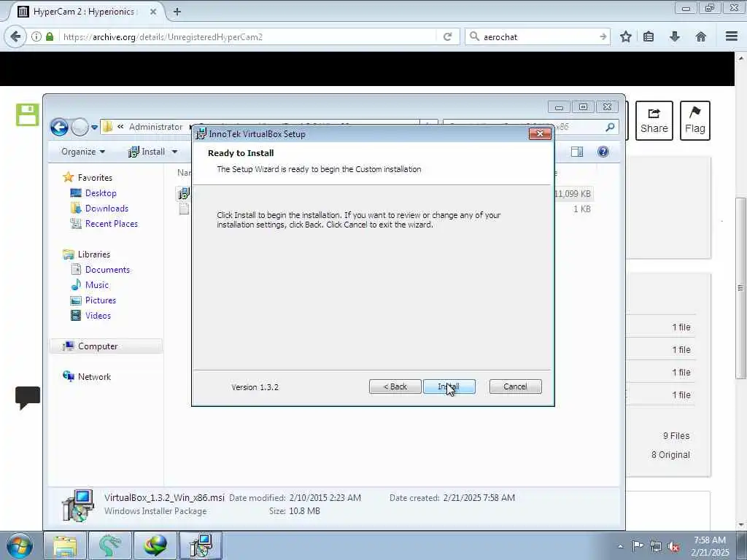This screenshot has width=747, height=560.
Task: Open Explorer help question mark icon
Action: pyautogui.click(x=603, y=152)
